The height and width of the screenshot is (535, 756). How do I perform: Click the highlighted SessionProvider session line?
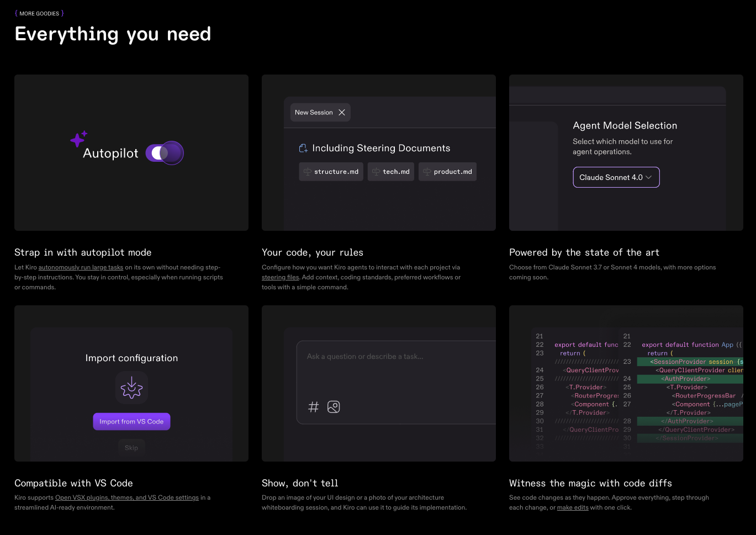[690, 362]
